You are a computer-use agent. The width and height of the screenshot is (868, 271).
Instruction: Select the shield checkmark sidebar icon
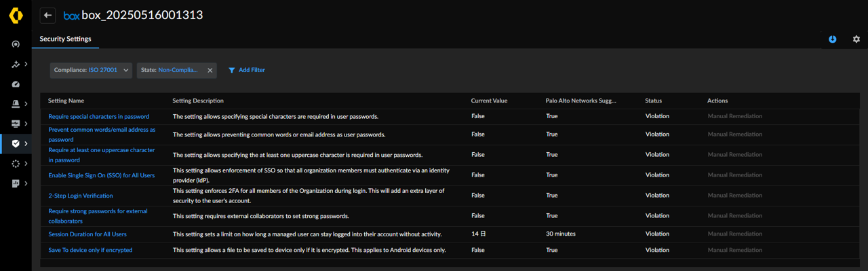click(x=16, y=143)
